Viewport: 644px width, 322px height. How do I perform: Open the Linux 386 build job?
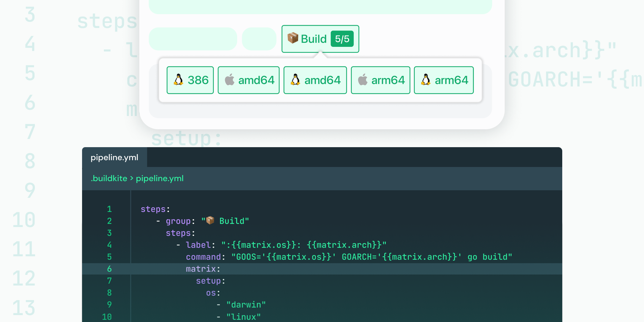point(190,80)
